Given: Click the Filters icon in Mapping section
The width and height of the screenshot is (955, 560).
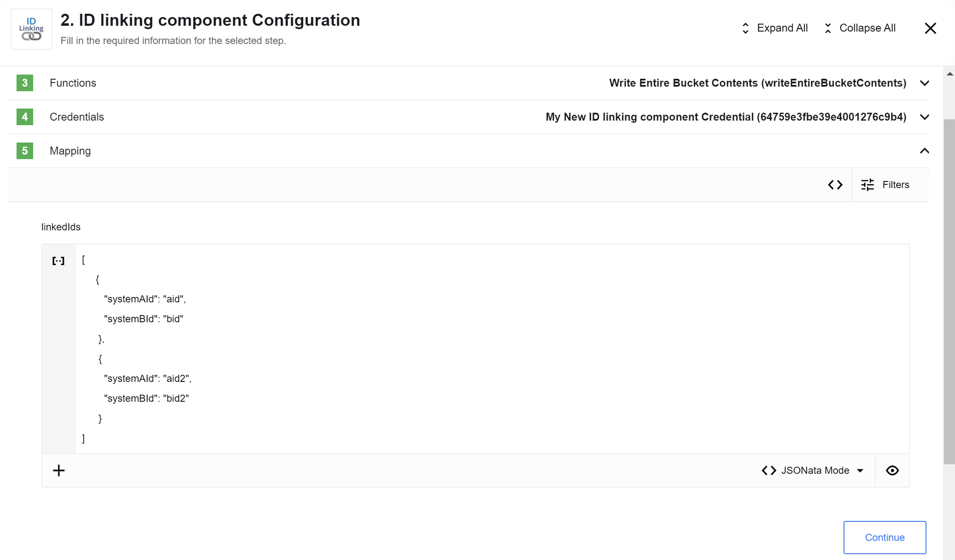Looking at the screenshot, I should [869, 185].
